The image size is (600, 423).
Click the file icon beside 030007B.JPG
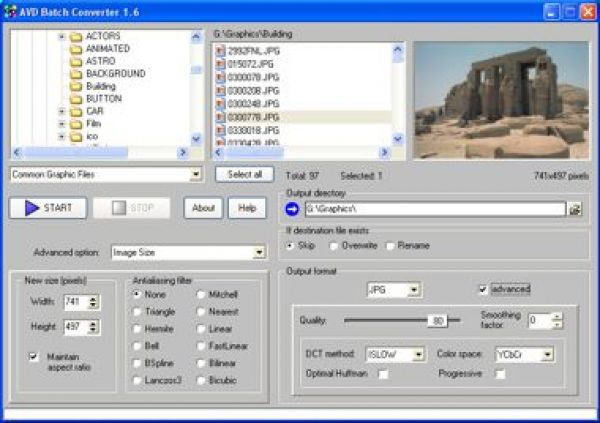[220, 77]
